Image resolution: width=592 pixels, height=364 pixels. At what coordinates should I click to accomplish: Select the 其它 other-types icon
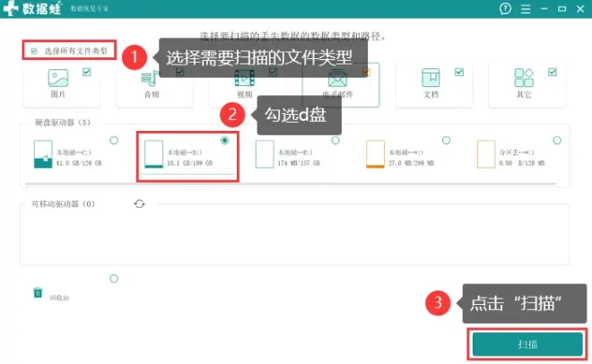tap(524, 78)
